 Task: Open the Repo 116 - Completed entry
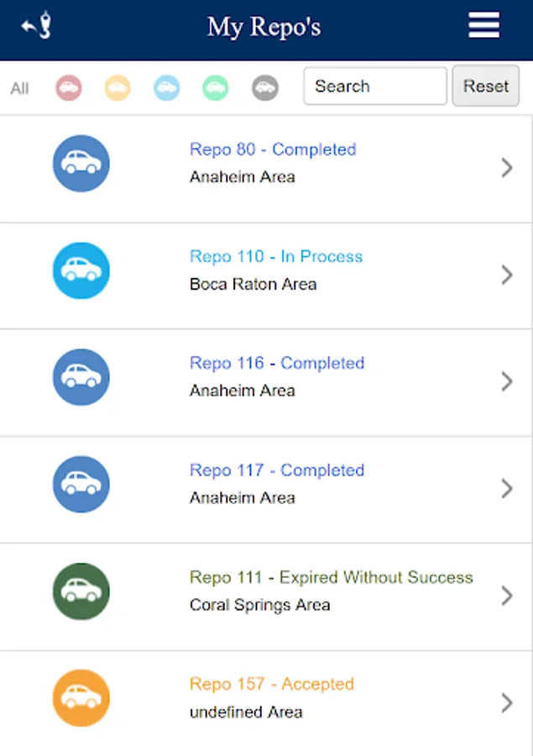(276, 363)
